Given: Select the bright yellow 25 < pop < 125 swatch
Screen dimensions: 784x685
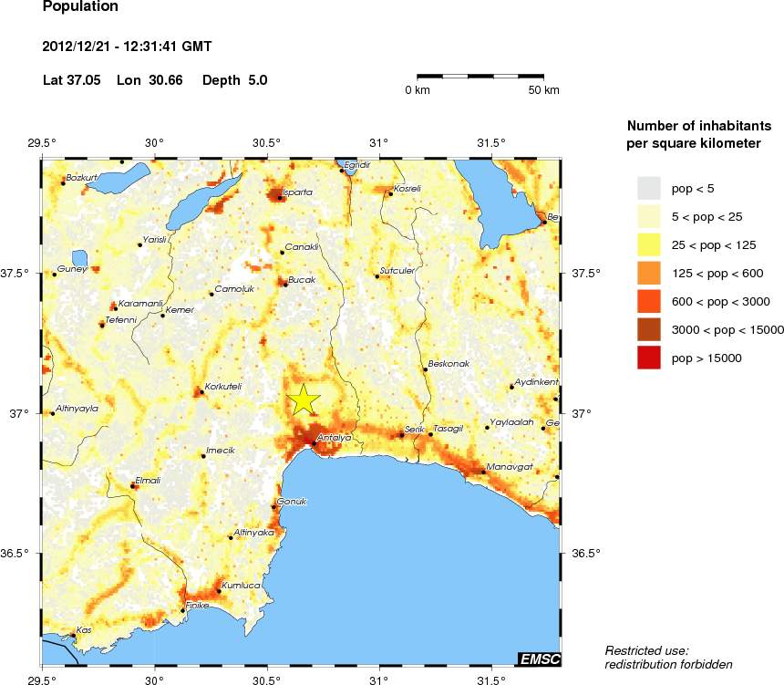Looking at the screenshot, I should tap(648, 244).
